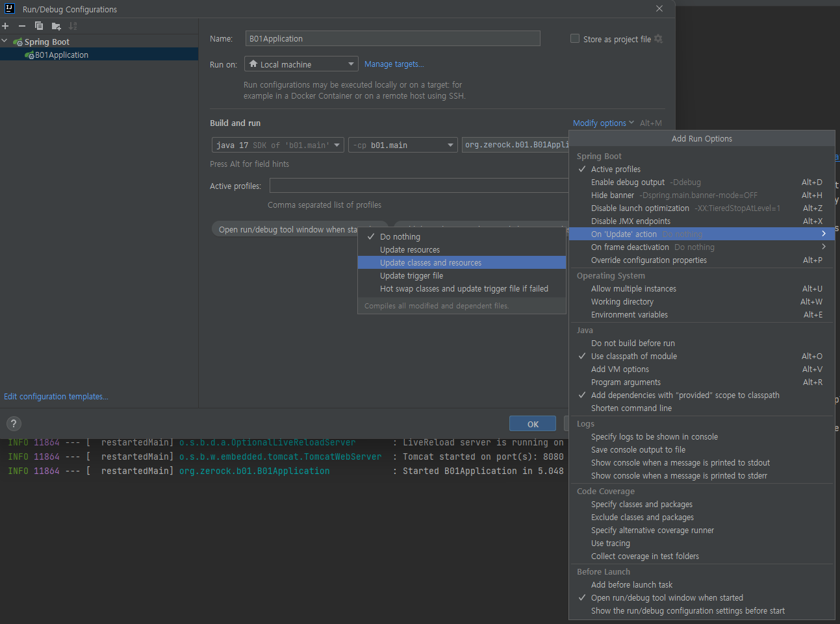Choose Update classes and resources
The height and width of the screenshot is (624, 840).
(462, 263)
